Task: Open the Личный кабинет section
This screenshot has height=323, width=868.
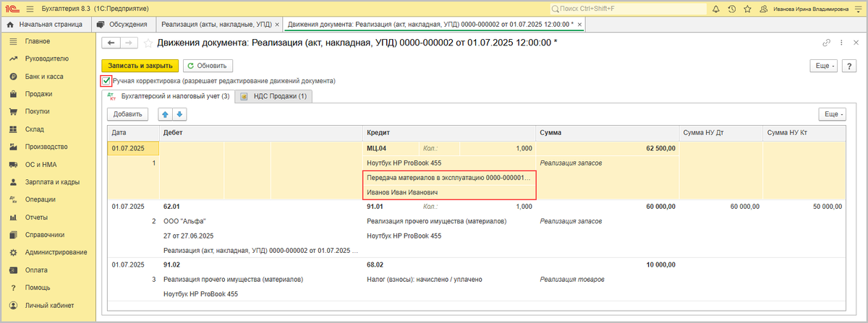Action: (x=50, y=306)
